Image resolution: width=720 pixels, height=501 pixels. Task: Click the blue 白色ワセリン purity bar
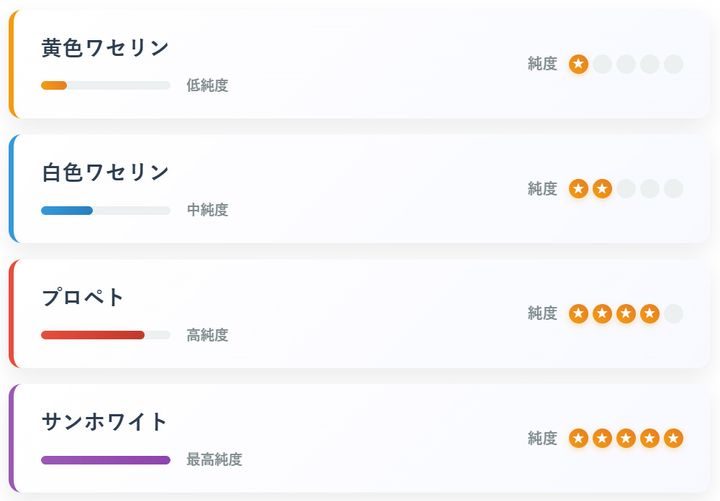[x=67, y=211]
